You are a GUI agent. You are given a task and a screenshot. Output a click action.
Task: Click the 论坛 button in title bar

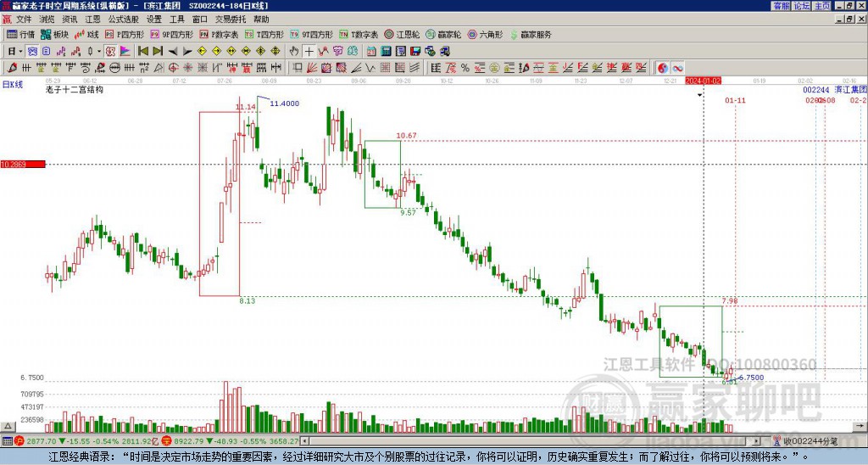[x=801, y=6]
